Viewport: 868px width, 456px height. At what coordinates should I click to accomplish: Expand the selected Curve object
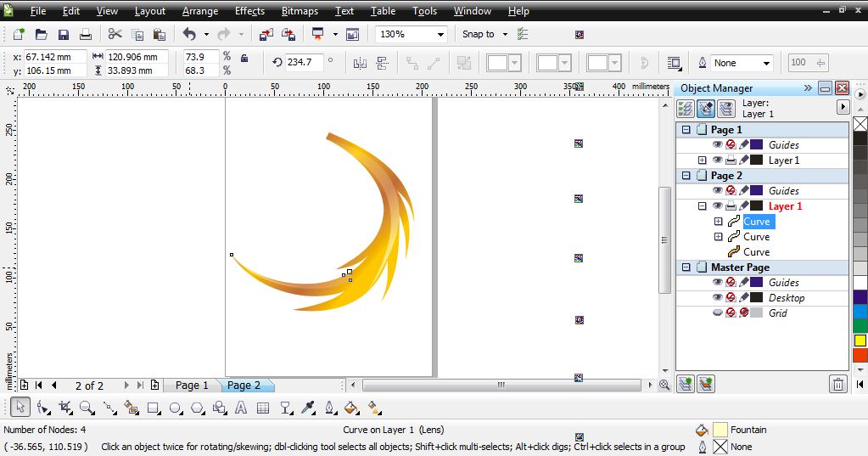point(718,221)
